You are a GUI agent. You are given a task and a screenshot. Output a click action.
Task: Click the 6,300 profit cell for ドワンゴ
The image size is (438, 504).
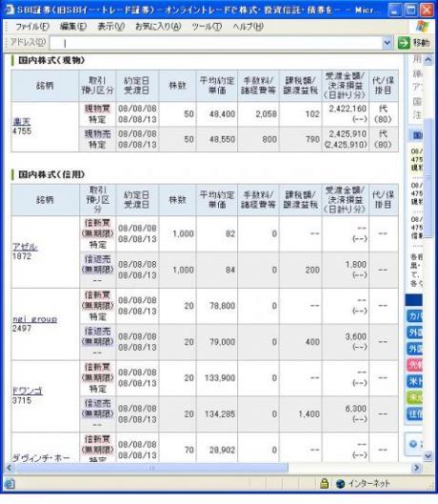[x=345, y=414]
